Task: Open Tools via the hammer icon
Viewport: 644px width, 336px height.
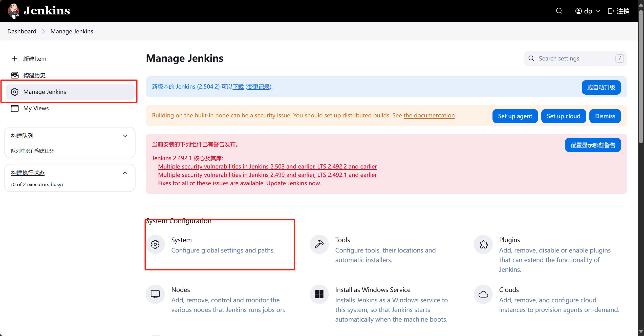Action: tap(319, 244)
